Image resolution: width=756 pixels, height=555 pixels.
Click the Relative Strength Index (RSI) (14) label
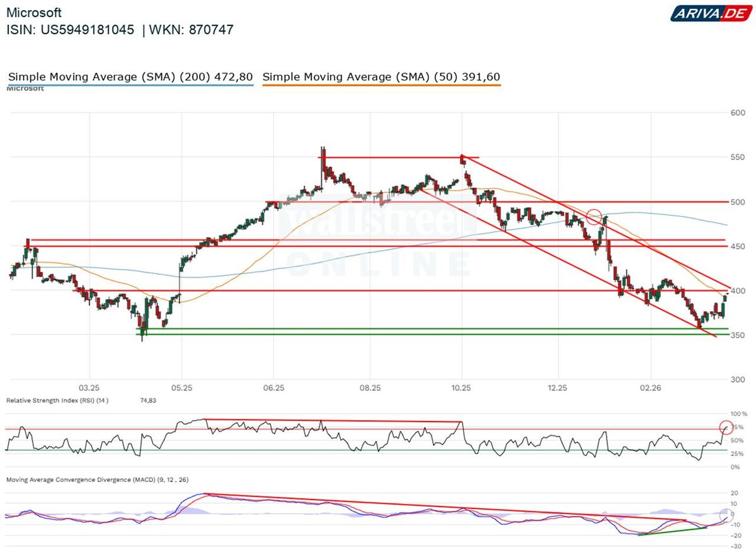tap(57, 401)
